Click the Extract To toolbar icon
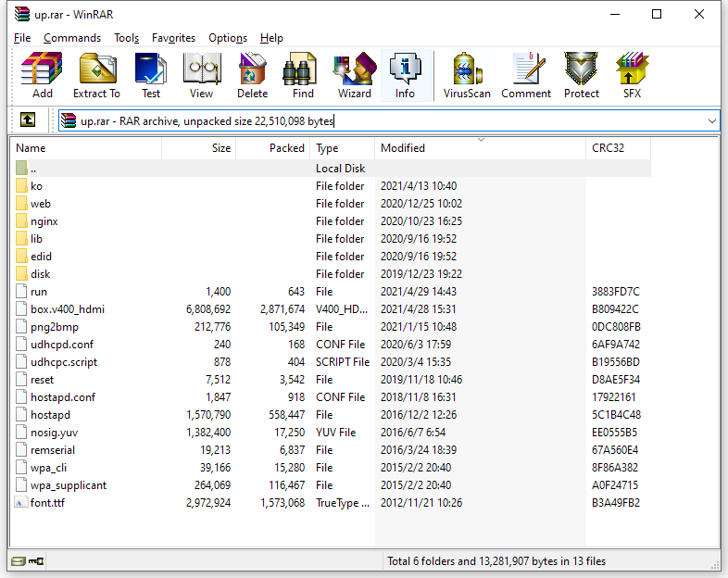 click(x=97, y=69)
